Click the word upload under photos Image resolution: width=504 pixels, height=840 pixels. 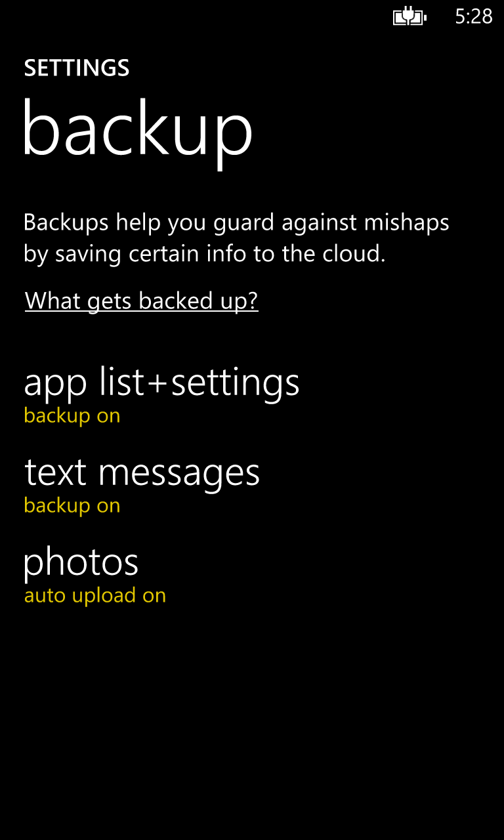coord(94,597)
